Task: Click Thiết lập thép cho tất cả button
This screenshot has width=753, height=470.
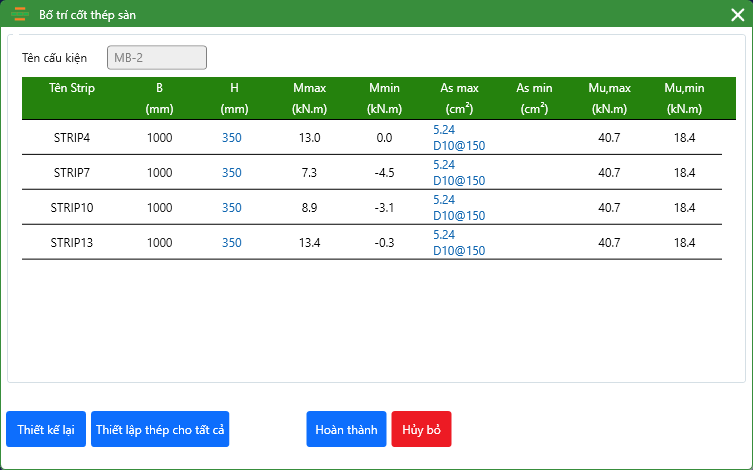Action: click(x=160, y=429)
